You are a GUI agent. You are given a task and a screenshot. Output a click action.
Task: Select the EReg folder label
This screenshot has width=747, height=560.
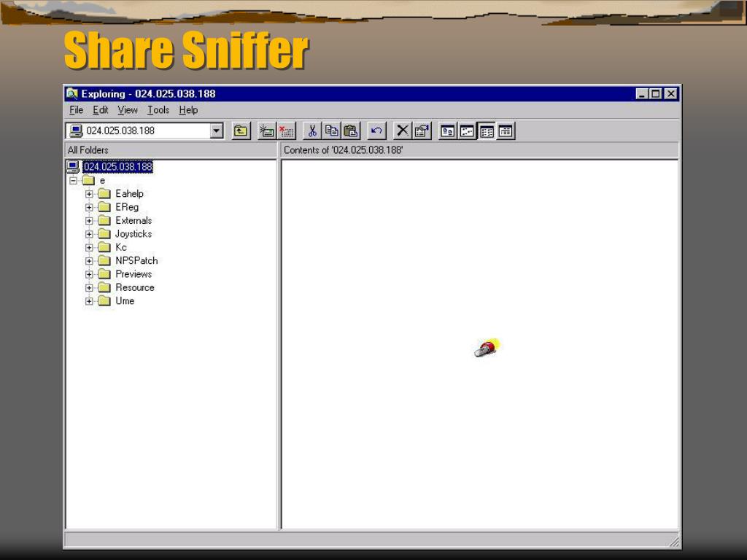pyautogui.click(x=127, y=207)
